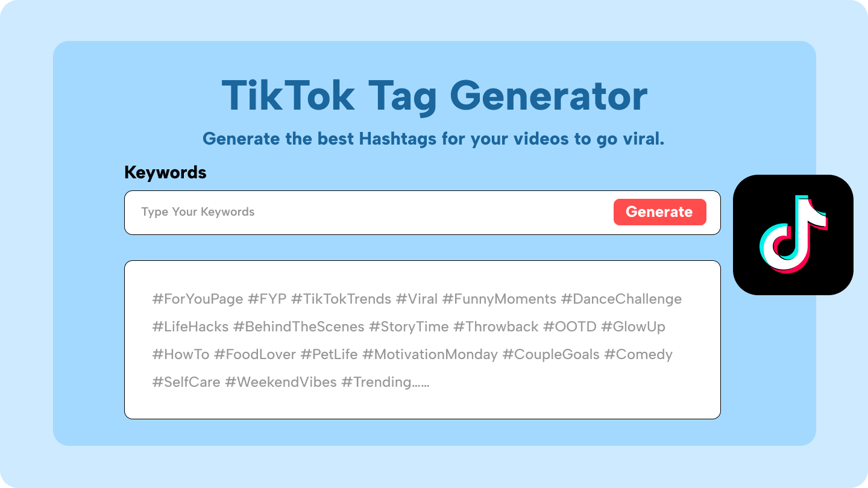Select the #BehindTheScenes hashtag
The width and height of the screenshot is (868, 488).
299,327
